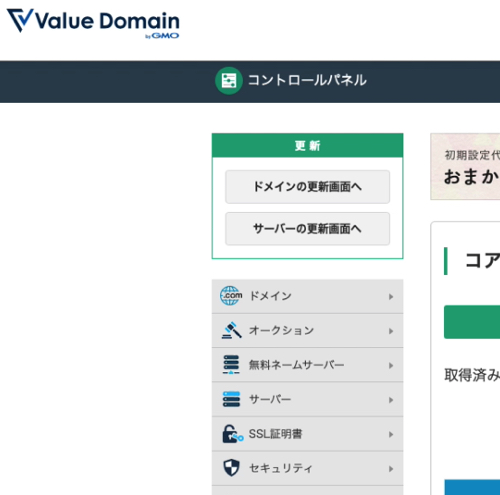The height and width of the screenshot is (495, 500).
Task: Click the 更新 panel header
Action: [x=307, y=145]
